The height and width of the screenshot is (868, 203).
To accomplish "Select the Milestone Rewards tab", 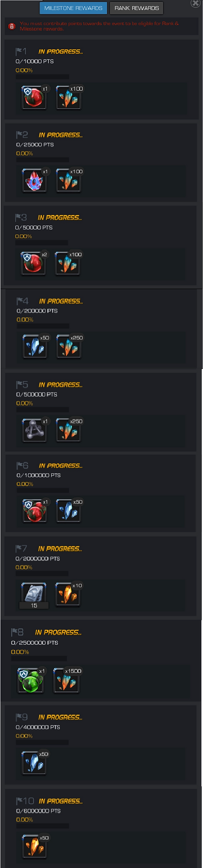I will pos(73,8).
